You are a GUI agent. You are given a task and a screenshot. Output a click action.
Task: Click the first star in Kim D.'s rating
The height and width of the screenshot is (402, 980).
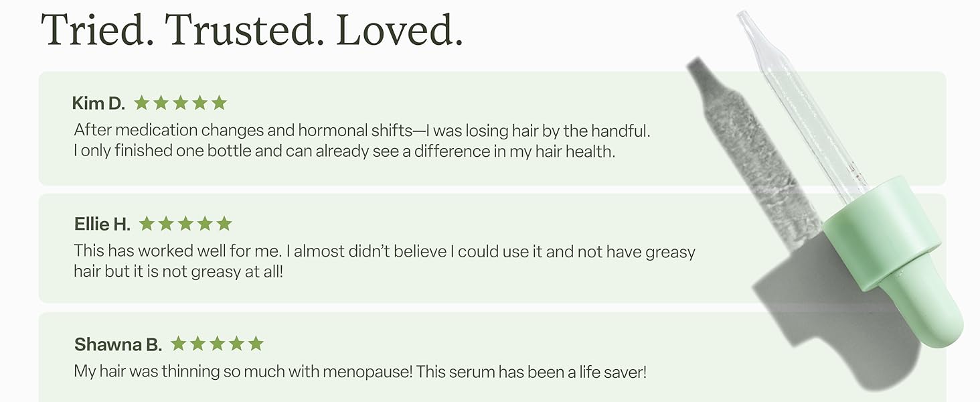[141, 103]
